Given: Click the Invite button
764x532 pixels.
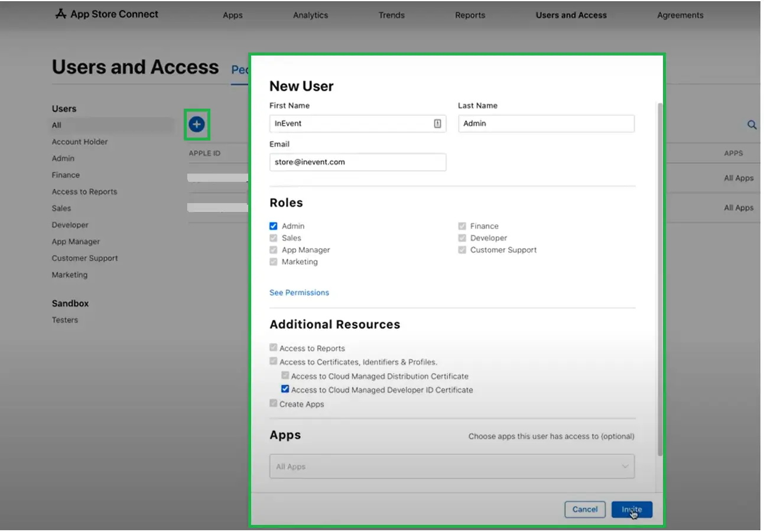Looking at the screenshot, I should 632,510.
